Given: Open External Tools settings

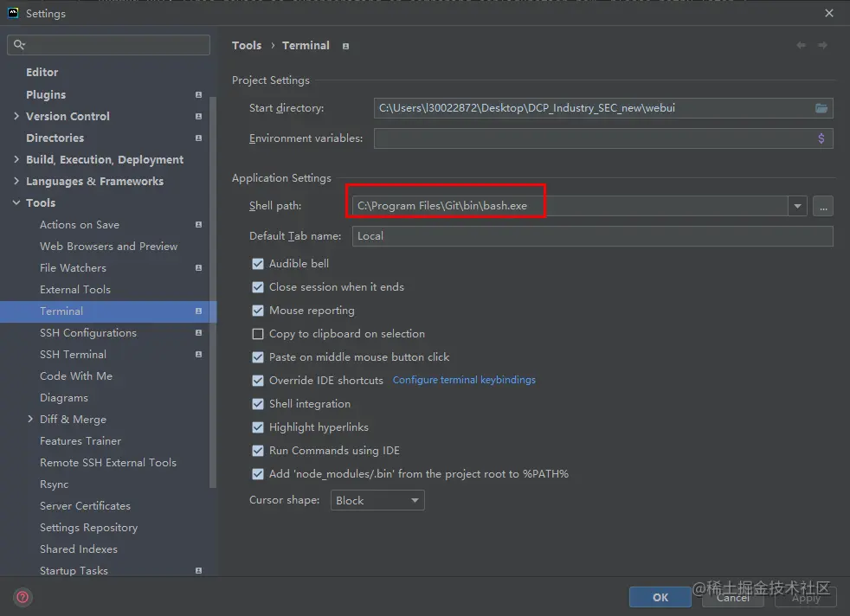Looking at the screenshot, I should (x=74, y=289).
